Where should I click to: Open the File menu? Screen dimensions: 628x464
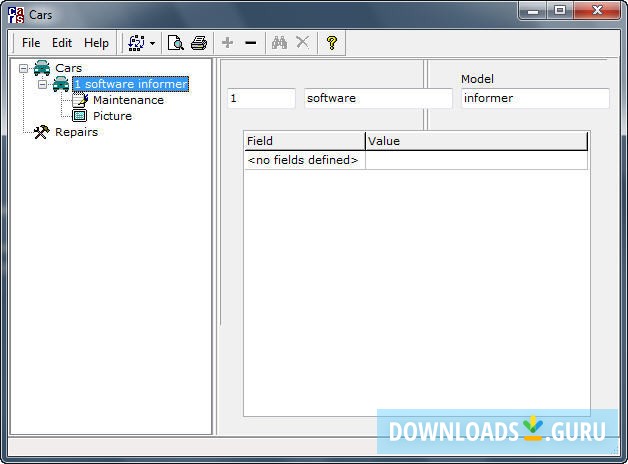coord(31,43)
